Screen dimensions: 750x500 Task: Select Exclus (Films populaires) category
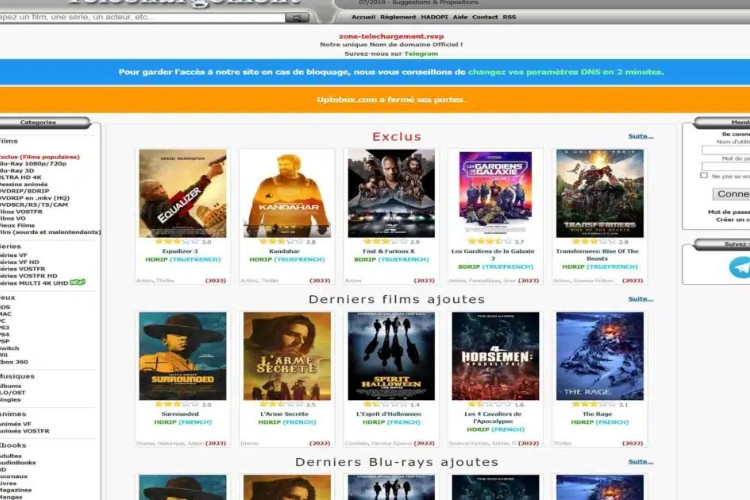40,157
